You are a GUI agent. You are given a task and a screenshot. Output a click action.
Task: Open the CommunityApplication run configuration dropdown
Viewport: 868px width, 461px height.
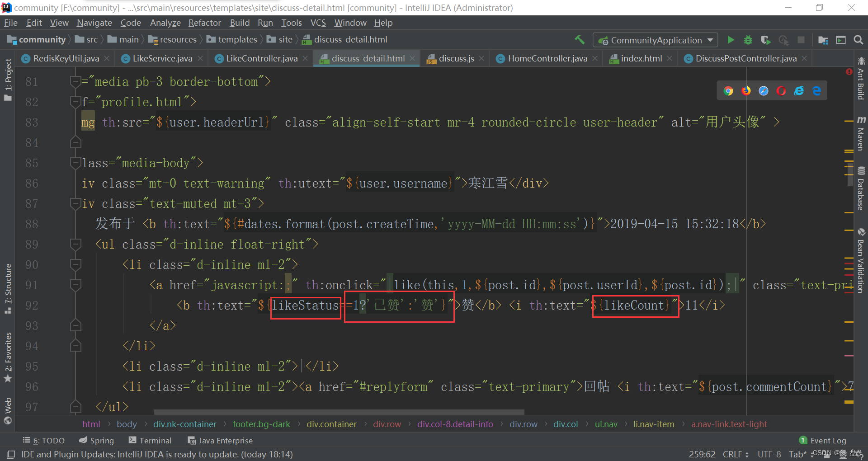(656, 40)
